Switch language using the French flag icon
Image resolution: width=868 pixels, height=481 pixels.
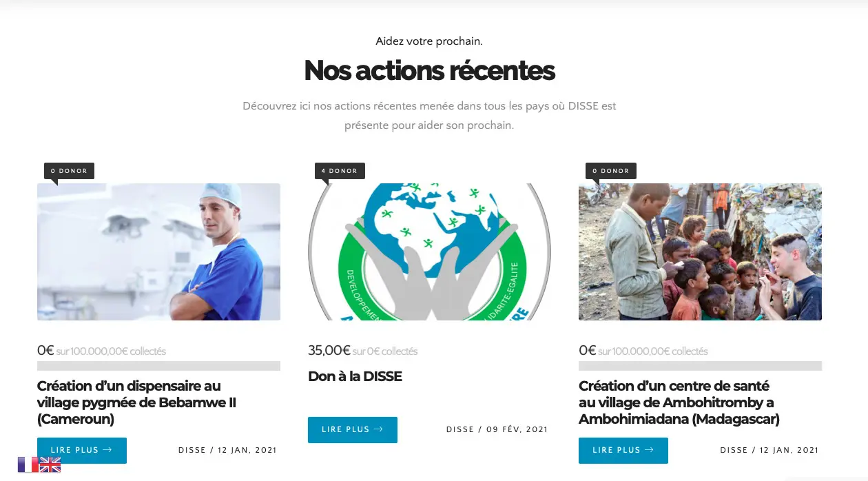click(x=28, y=464)
